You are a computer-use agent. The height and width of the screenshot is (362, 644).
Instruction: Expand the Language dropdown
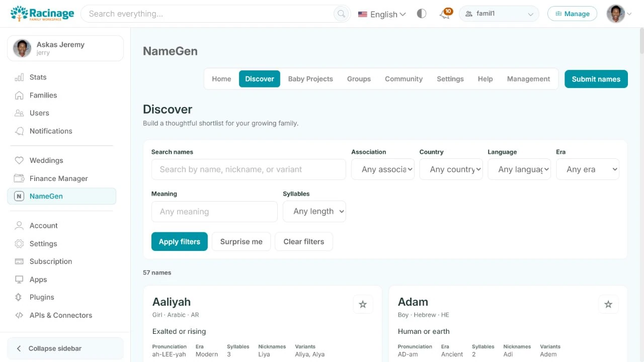tap(519, 169)
